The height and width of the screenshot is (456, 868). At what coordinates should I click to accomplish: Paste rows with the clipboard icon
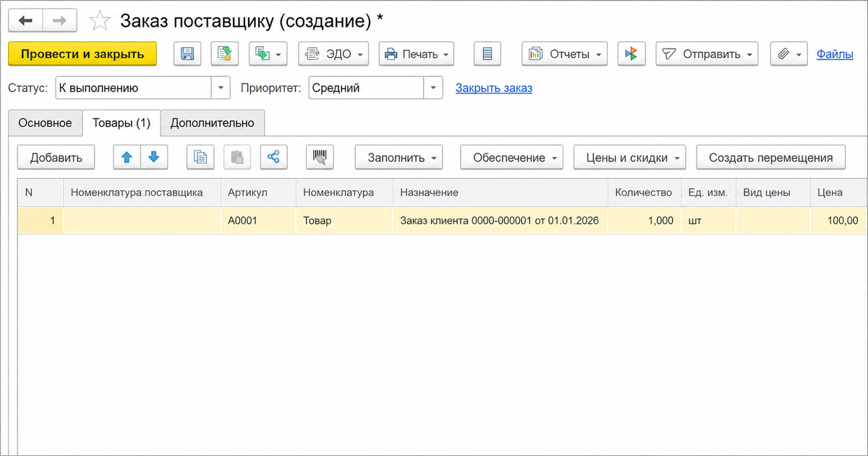pos(237,157)
